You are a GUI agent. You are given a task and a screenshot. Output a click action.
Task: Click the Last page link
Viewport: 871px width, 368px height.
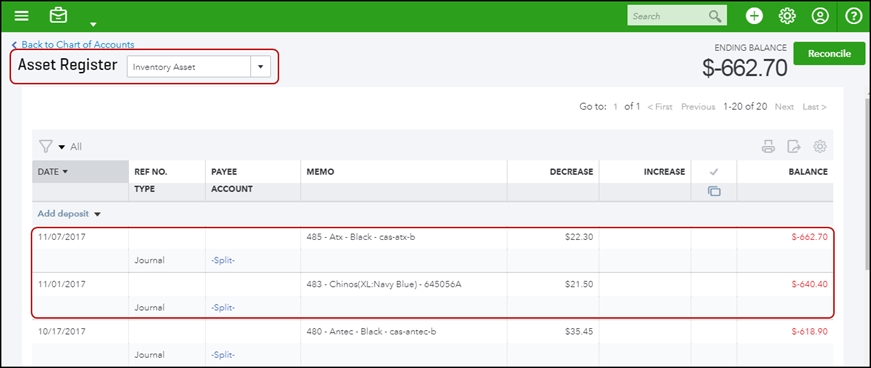[x=814, y=107]
